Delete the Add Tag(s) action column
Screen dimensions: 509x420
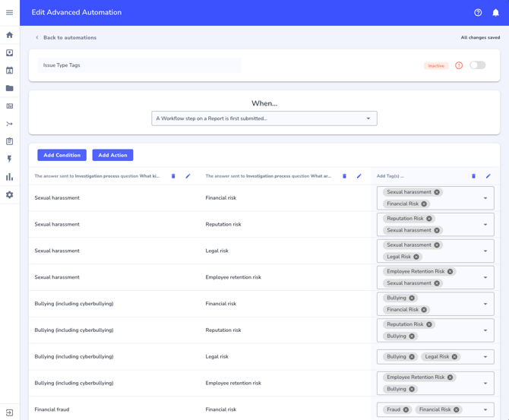pos(473,176)
